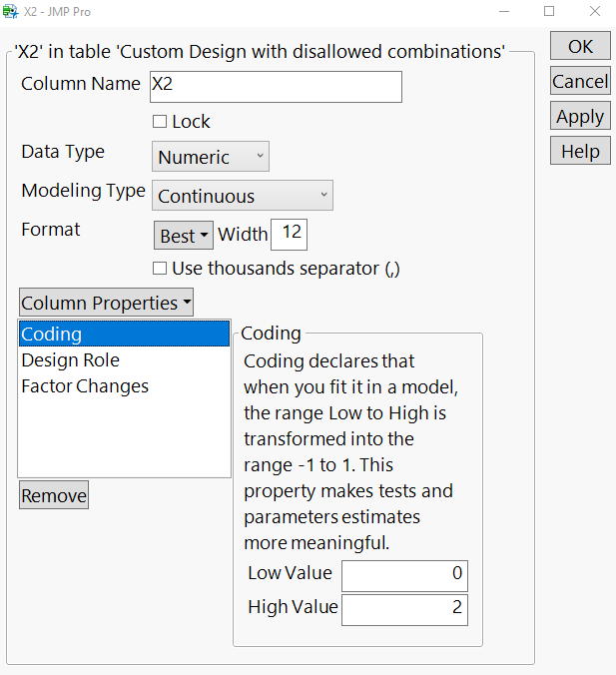
Task: Click the JMP Pro app icon in title bar
Action: (x=11, y=11)
